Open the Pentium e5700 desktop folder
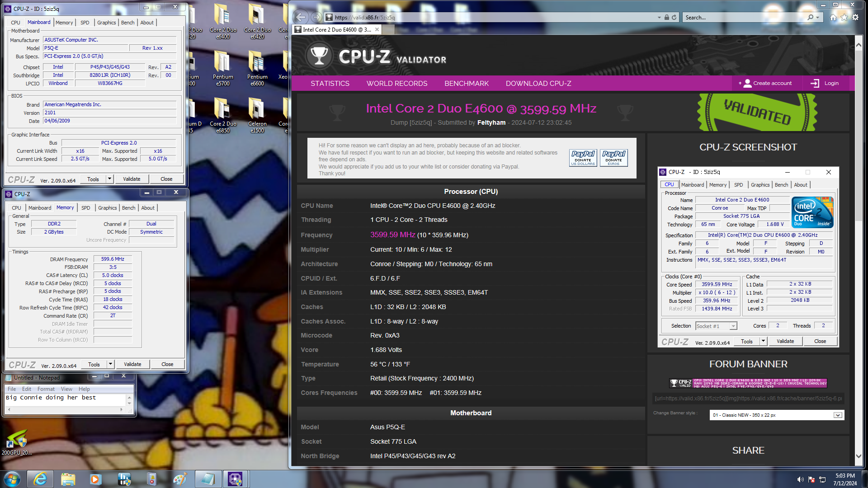This screenshot has height=488, width=868. (x=223, y=68)
